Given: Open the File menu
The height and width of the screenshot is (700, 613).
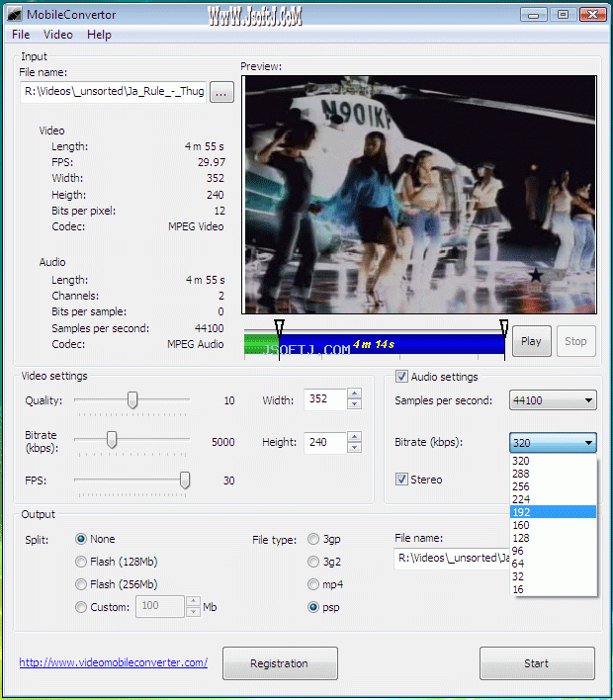Looking at the screenshot, I should 21,35.
